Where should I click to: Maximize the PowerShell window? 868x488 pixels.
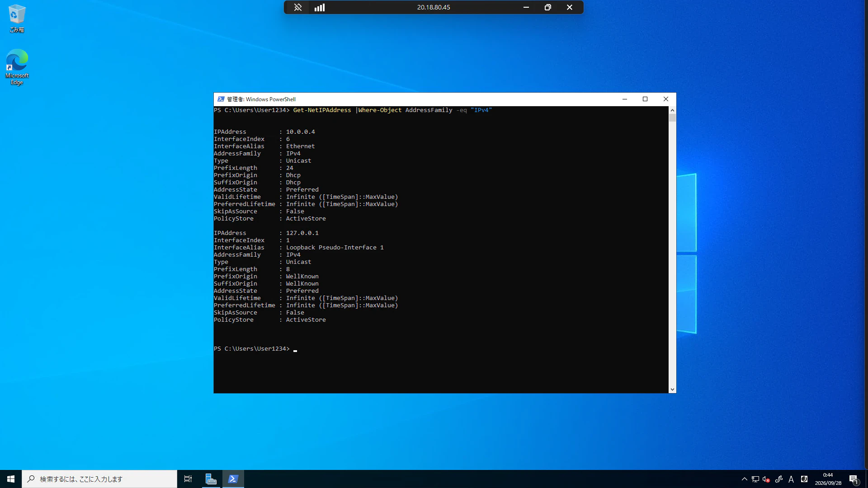645,99
